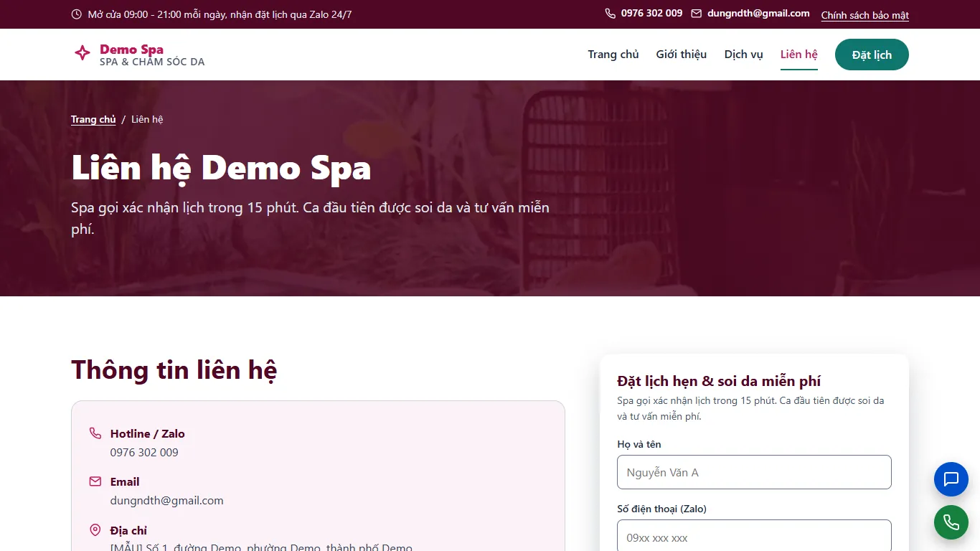
Task: Click the Mở cửa 09:00 - 21:00 hours text
Action: 220,14
